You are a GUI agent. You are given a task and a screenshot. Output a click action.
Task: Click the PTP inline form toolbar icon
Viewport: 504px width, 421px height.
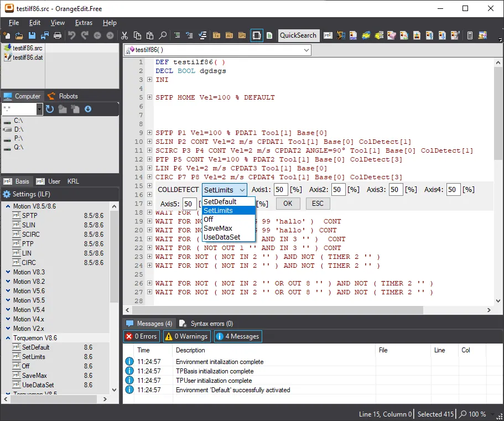click(x=328, y=35)
